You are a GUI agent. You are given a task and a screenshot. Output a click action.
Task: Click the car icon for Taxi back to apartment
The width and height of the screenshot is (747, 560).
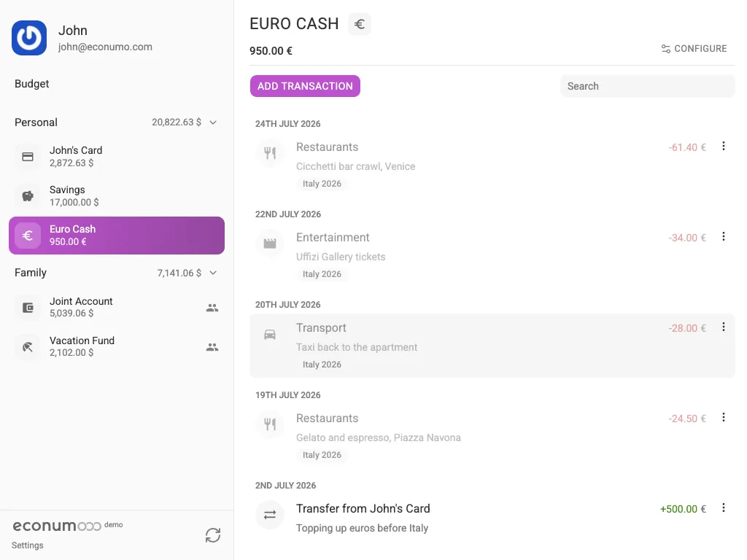[270, 334]
